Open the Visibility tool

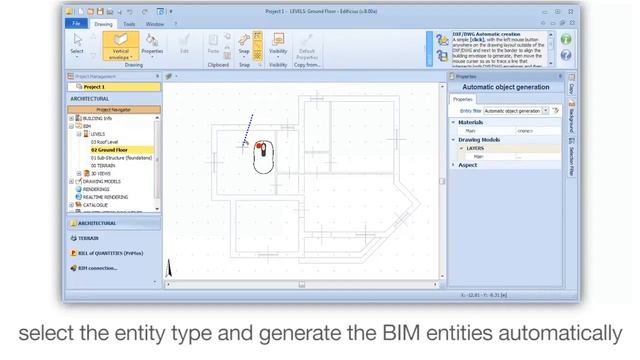(278, 44)
